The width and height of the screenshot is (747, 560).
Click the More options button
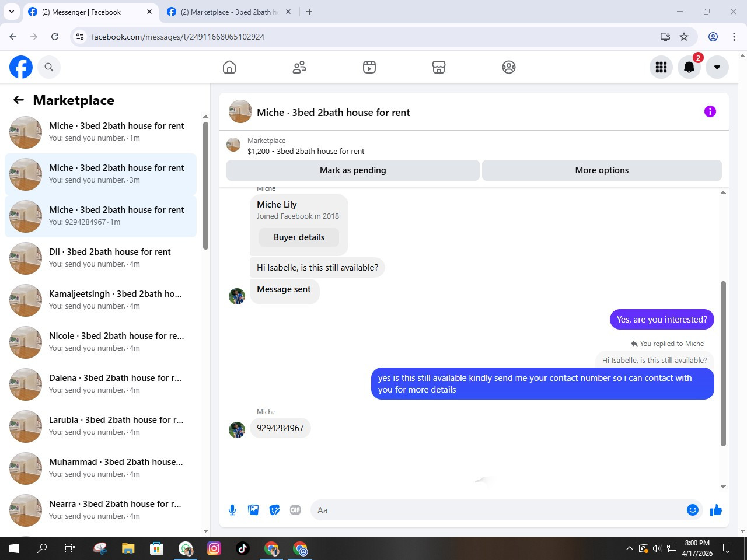point(602,170)
